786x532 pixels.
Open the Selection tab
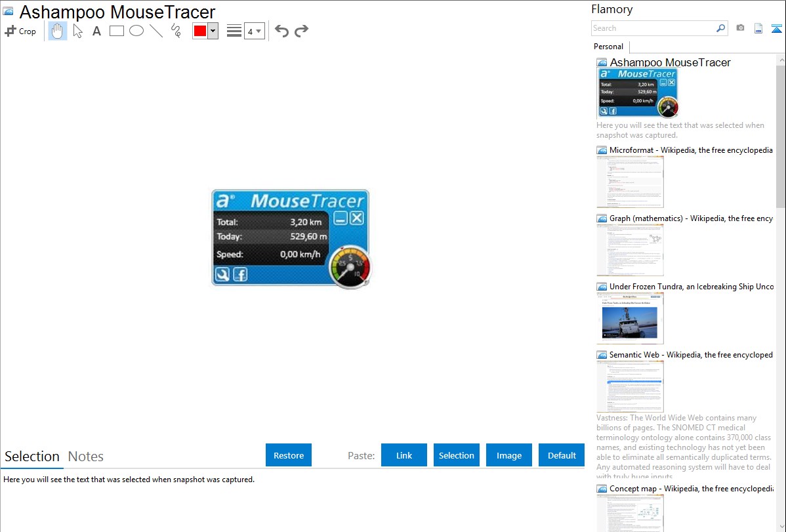click(32, 457)
